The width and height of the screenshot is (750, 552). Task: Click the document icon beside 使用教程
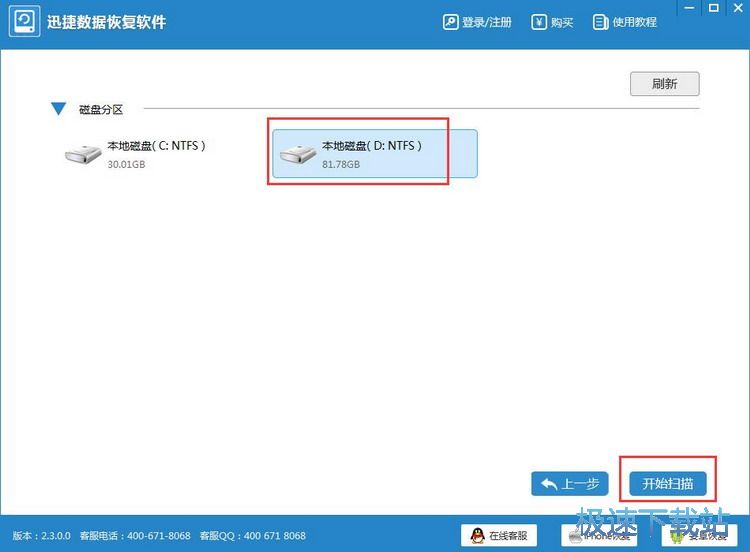coord(600,22)
